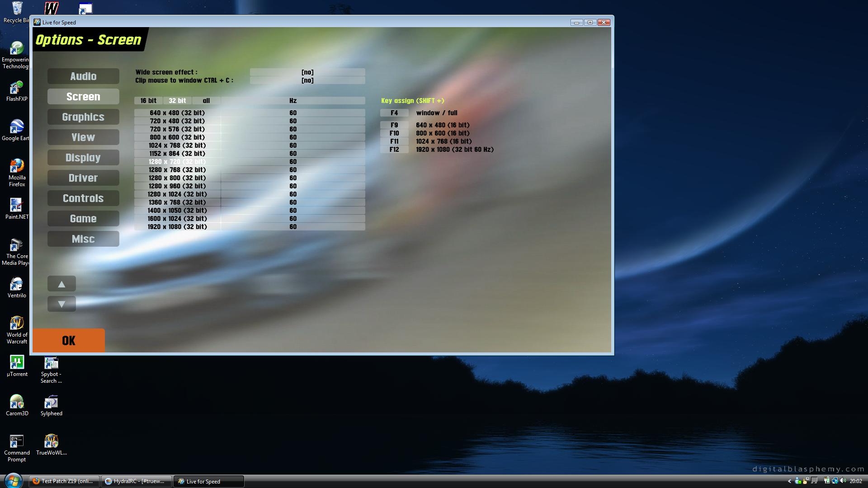The width and height of the screenshot is (868, 488).
Task: Open the Command Prompt shortcut
Action: tap(17, 441)
